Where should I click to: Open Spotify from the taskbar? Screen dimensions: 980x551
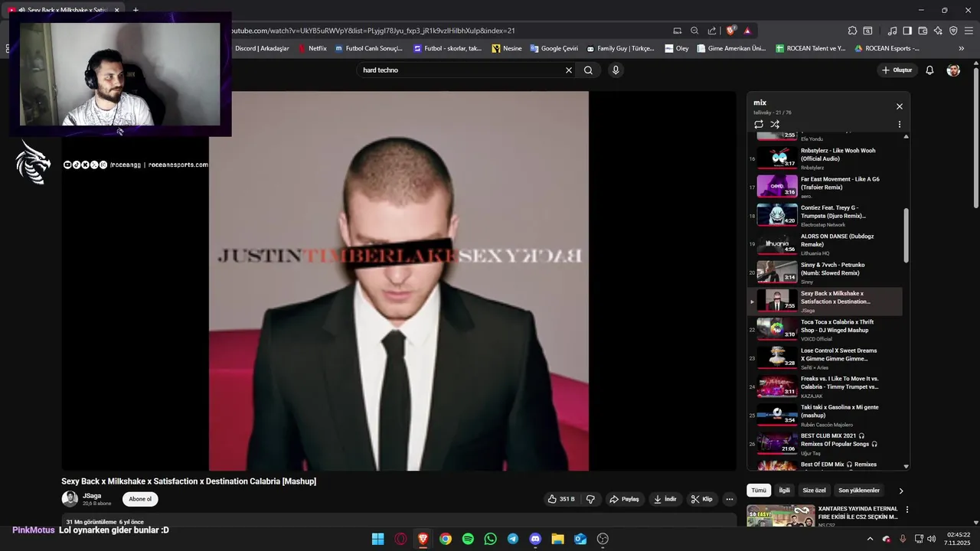coord(468,539)
